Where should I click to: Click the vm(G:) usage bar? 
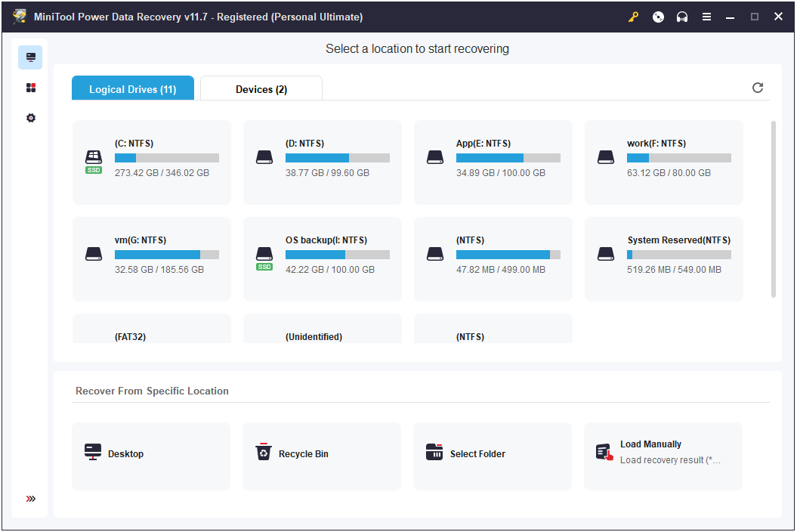[167, 255]
